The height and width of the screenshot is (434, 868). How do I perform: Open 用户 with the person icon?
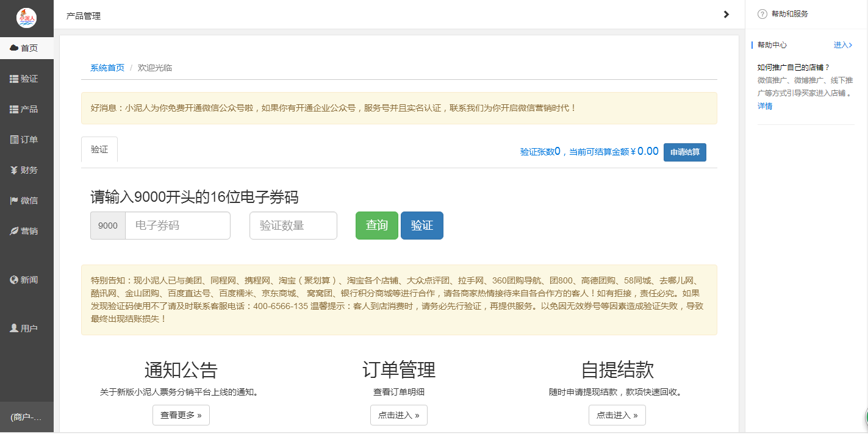(24, 329)
